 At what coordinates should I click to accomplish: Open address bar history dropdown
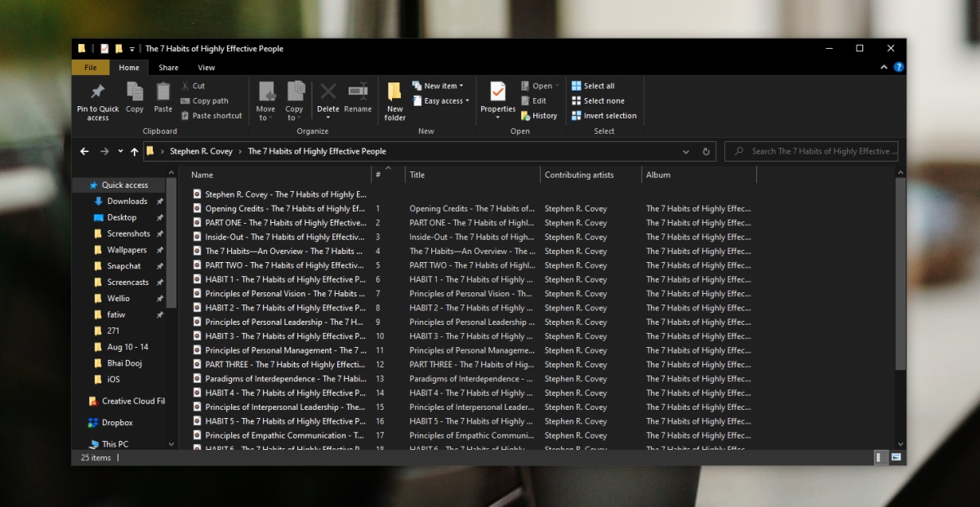coord(686,151)
